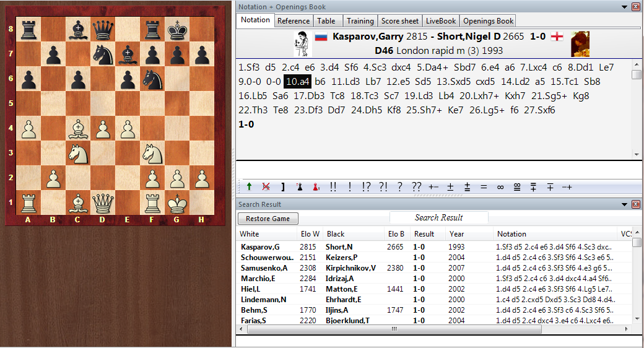Select the Farias,S game row
Viewport: 644px width, 348px height.
435,321
